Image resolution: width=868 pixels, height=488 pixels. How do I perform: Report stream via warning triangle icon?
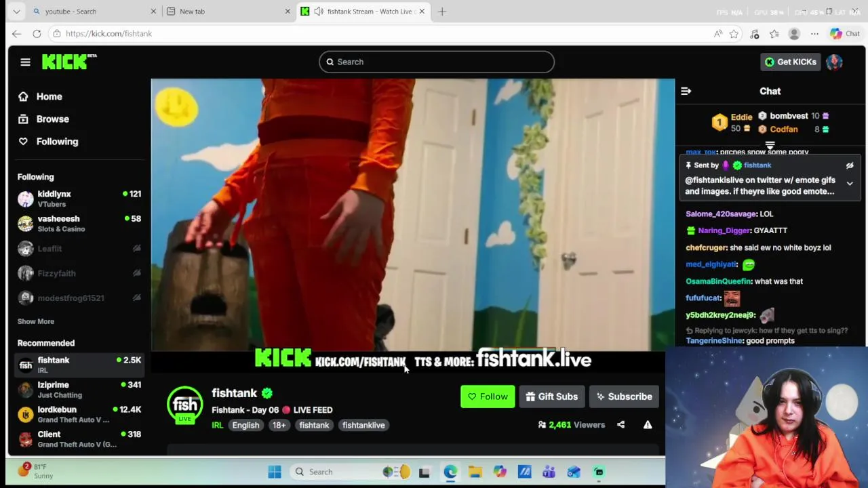coord(648,425)
